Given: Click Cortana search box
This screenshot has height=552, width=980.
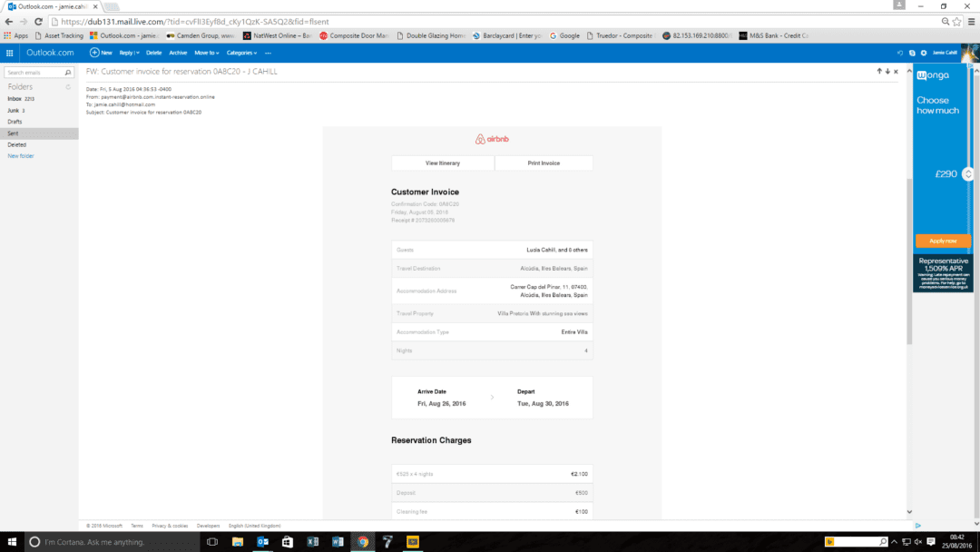Looking at the screenshot, I should click(x=113, y=542).
